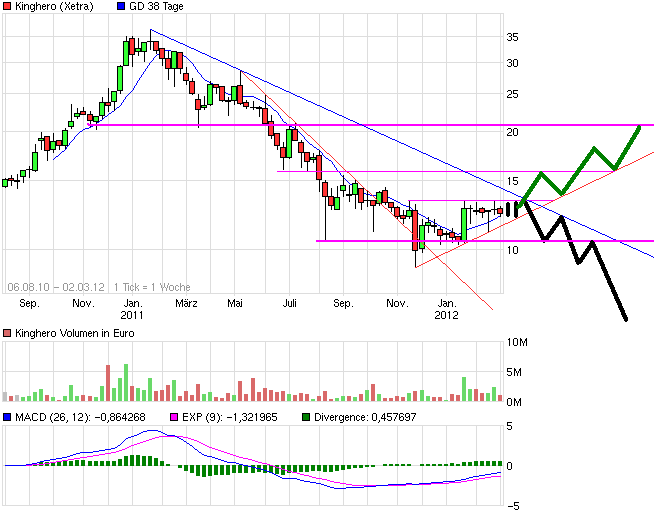Click the date range '06.08.10 – 02.03.12'
This screenshot has width=654, height=514.
tap(56, 287)
